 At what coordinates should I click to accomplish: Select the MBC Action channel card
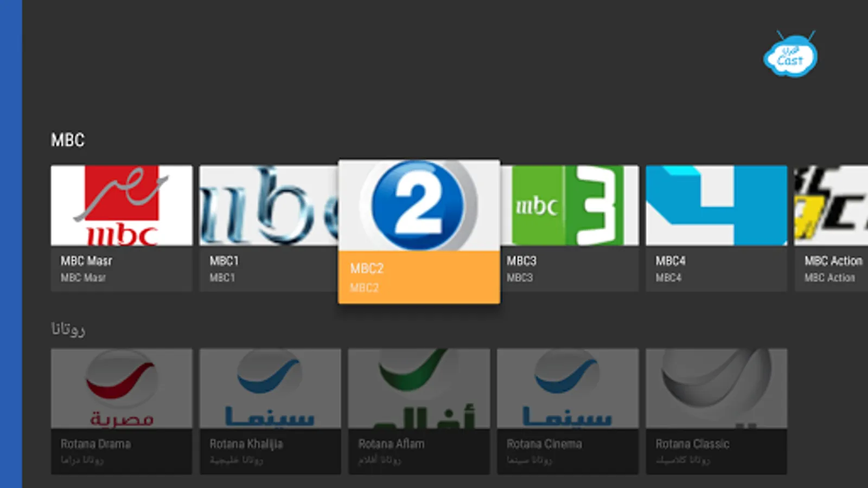[831, 228]
